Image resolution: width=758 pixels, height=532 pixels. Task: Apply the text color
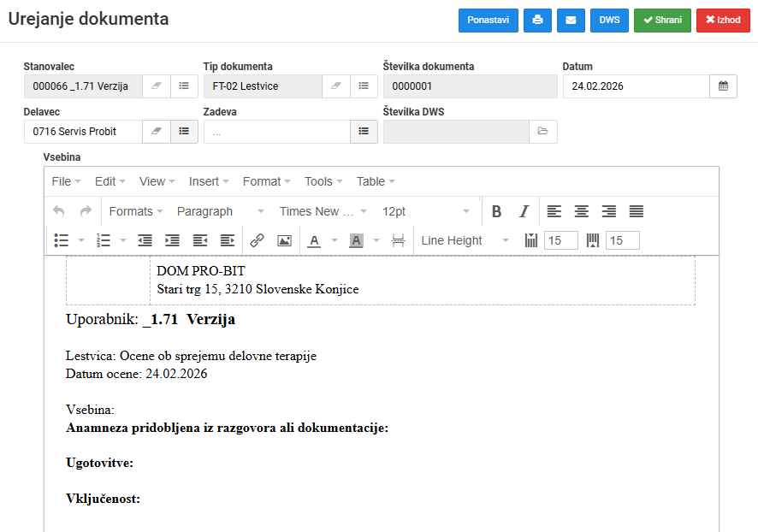coord(314,240)
